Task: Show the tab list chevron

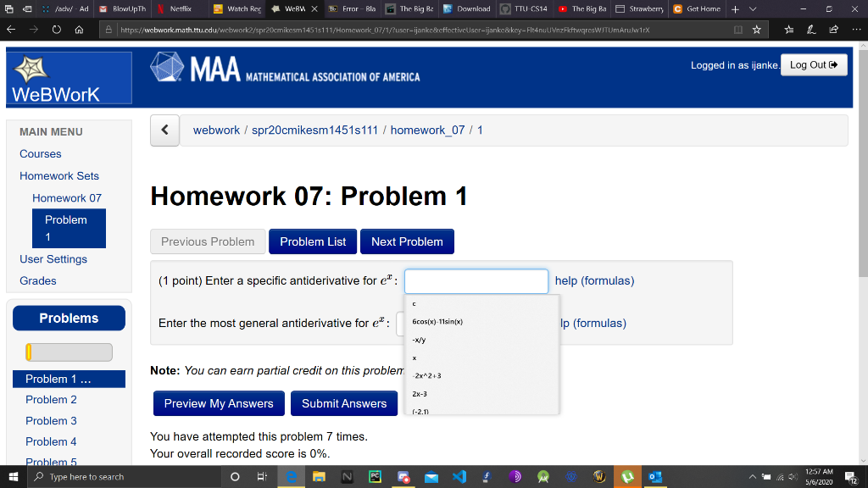Action: pyautogui.click(x=753, y=8)
